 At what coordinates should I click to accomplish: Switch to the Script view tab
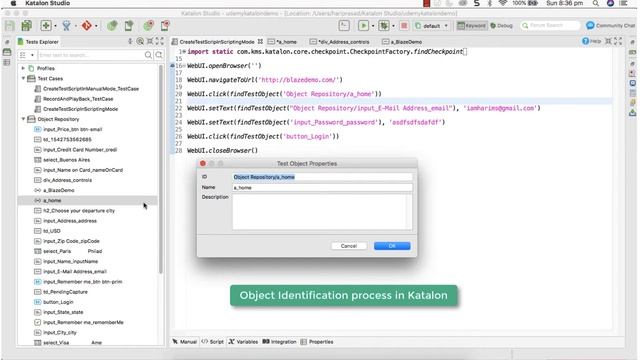(x=213, y=342)
